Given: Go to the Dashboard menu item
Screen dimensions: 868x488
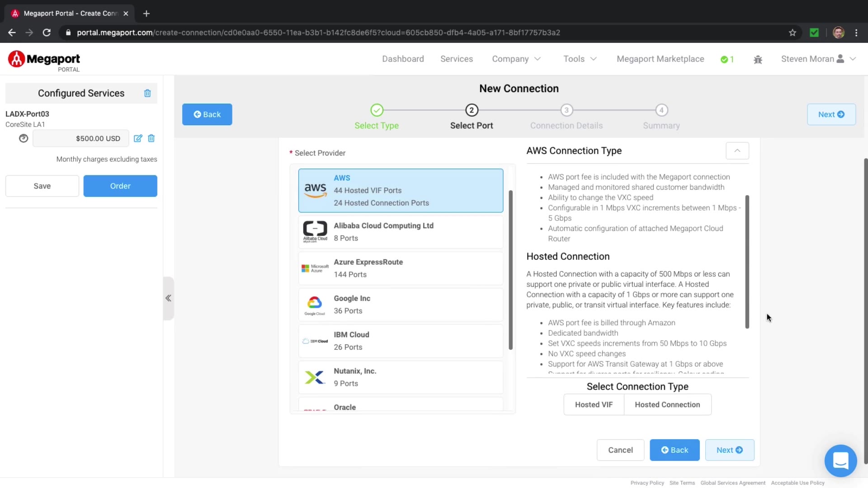Looking at the screenshot, I should [x=403, y=59].
